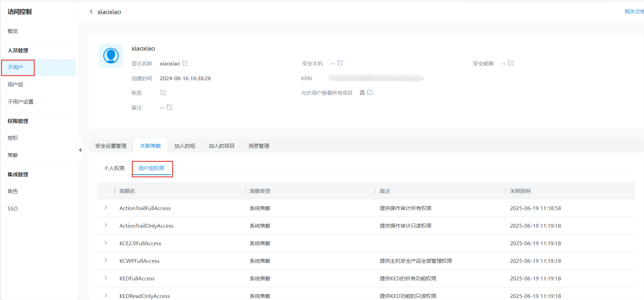The height and width of the screenshot is (300, 644).
Task: Click the remark 提供KED功能的只读权限
Action: pos(408,296)
